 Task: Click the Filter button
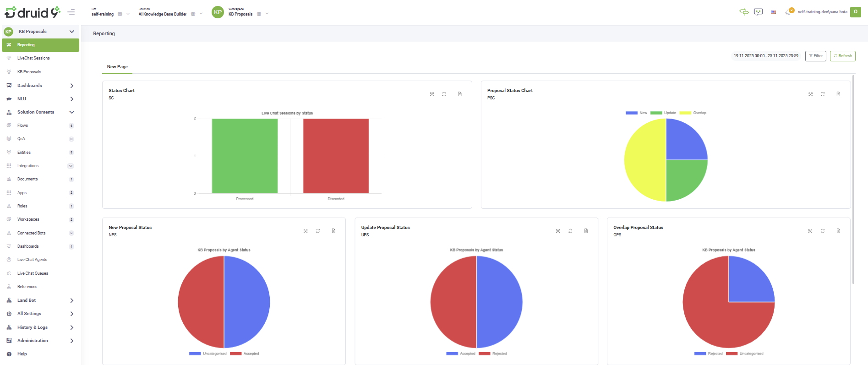pyautogui.click(x=816, y=56)
